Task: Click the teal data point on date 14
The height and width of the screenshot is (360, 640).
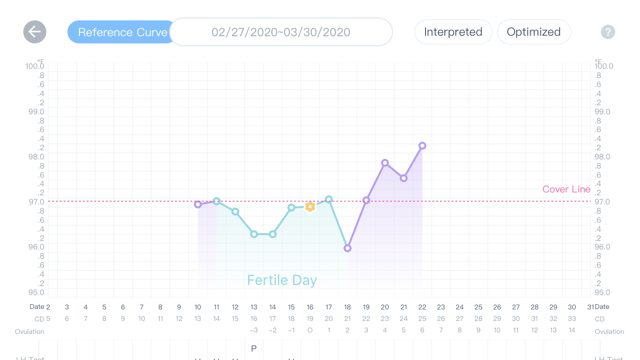Action: (273, 234)
